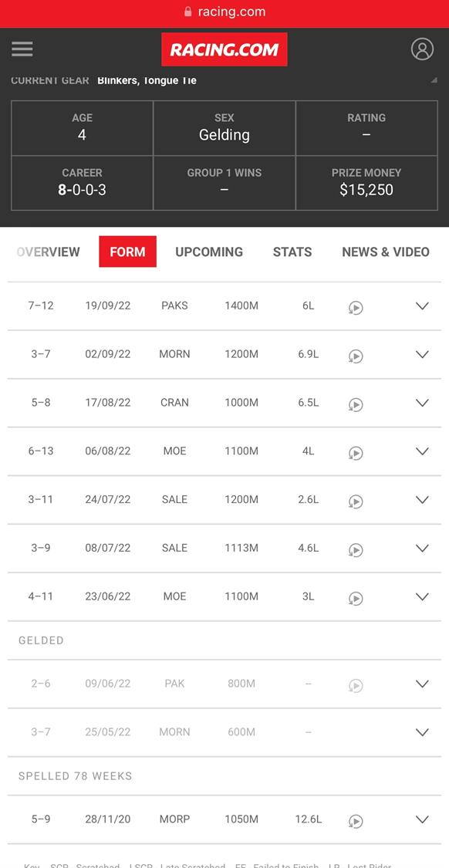Open the NEWS & VIDEO tab

click(385, 252)
